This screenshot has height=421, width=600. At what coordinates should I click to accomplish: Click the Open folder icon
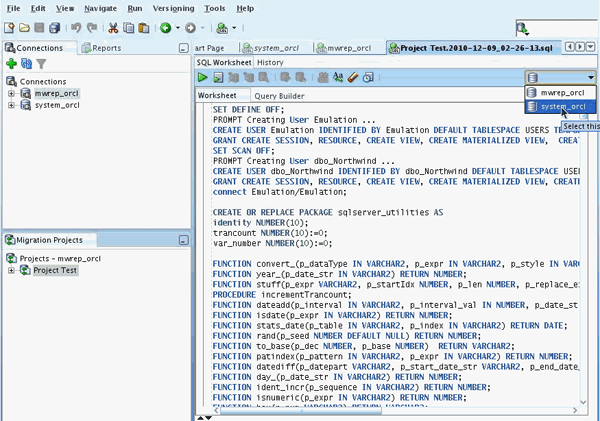pyautogui.click(x=24, y=28)
